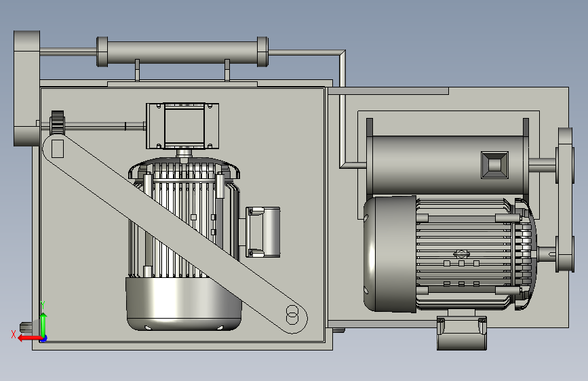Select the small gear on the left shaft

(x=58, y=122)
